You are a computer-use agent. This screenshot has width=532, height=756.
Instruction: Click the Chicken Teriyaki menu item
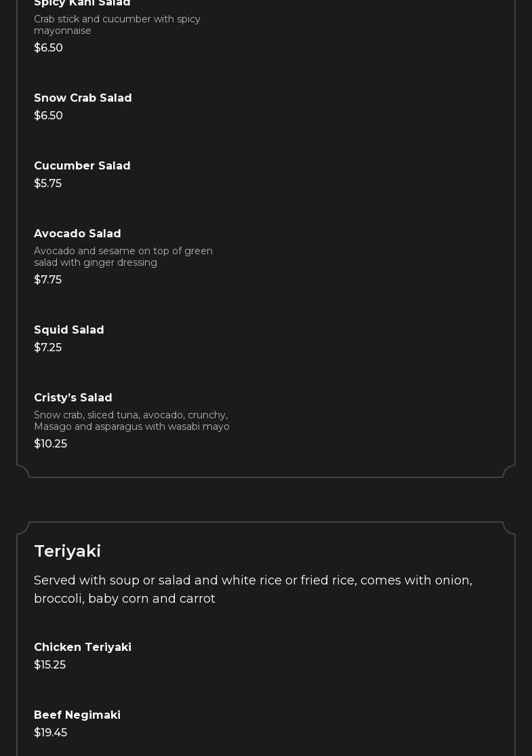83,648
